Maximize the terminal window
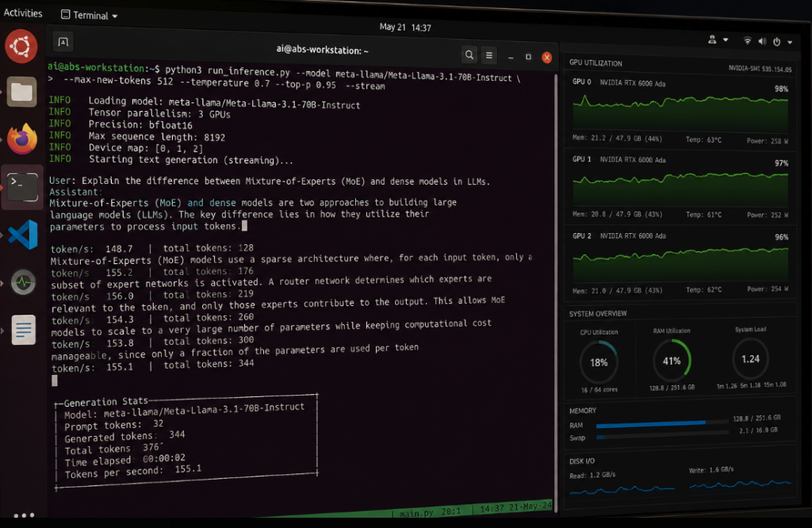812x528 pixels. (x=528, y=57)
